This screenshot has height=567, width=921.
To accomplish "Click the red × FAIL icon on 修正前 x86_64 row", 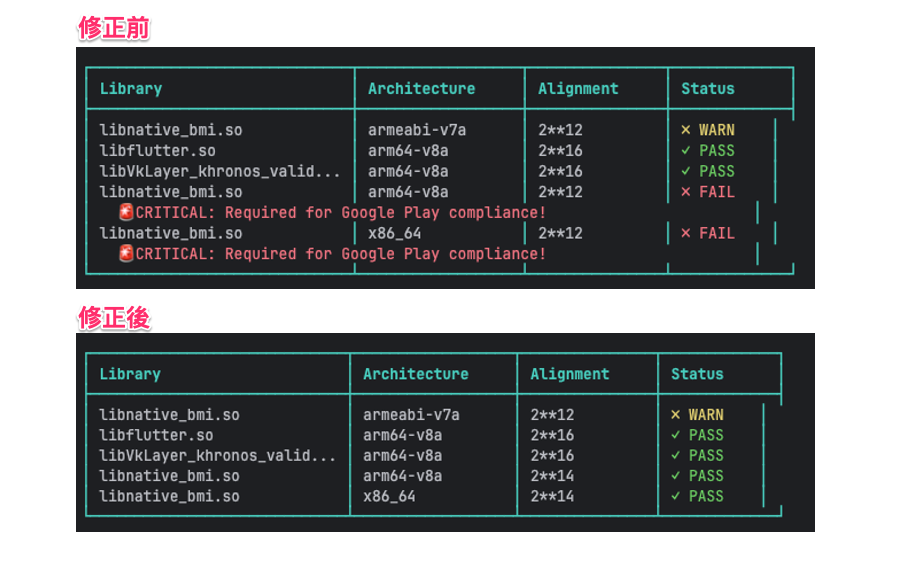I will point(685,233).
